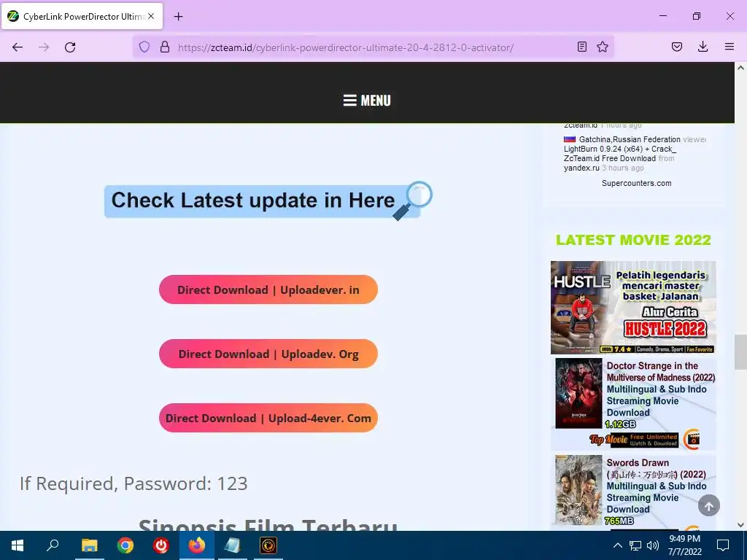Viewport: 747px width, 560px height.
Task: Click the scroll-to-top arrow button
Action: (x=709, y=506)
